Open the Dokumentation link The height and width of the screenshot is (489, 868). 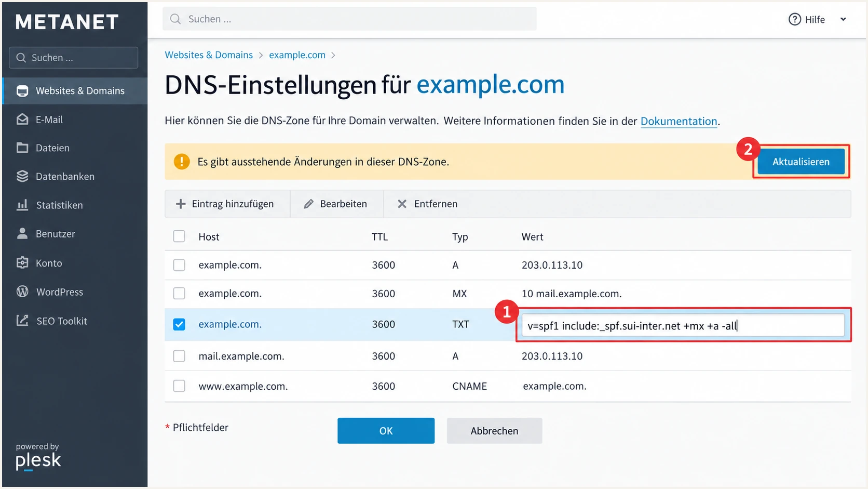tap(679, 121)
